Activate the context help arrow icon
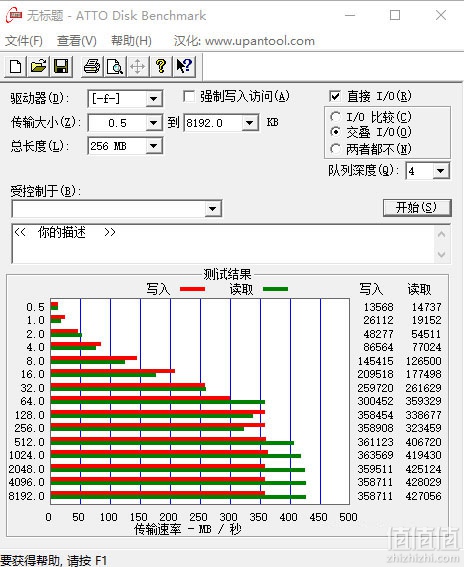The width and height of the screenshot is (464, 567). 184,67
